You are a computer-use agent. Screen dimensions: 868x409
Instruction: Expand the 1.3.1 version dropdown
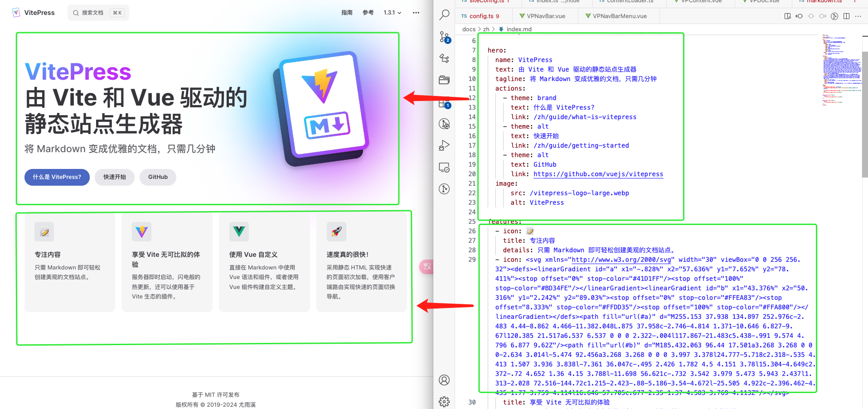click(x=392, y=13)
